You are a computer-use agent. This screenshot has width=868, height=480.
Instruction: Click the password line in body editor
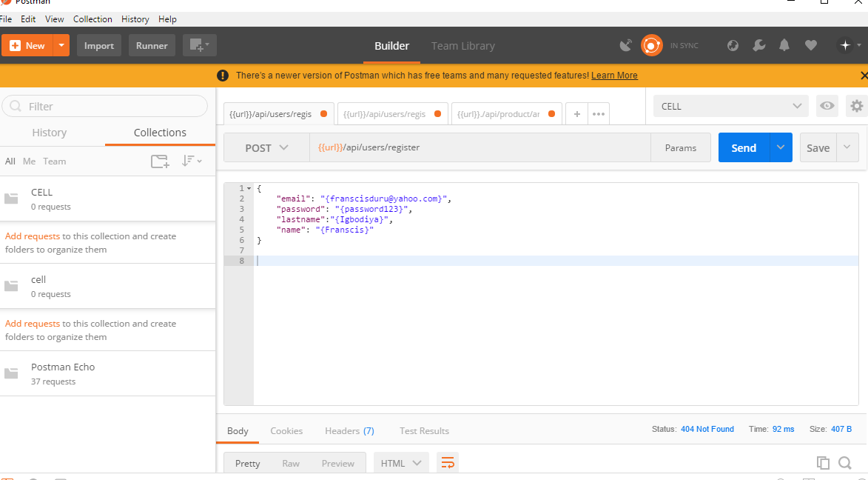coord(344,209)
